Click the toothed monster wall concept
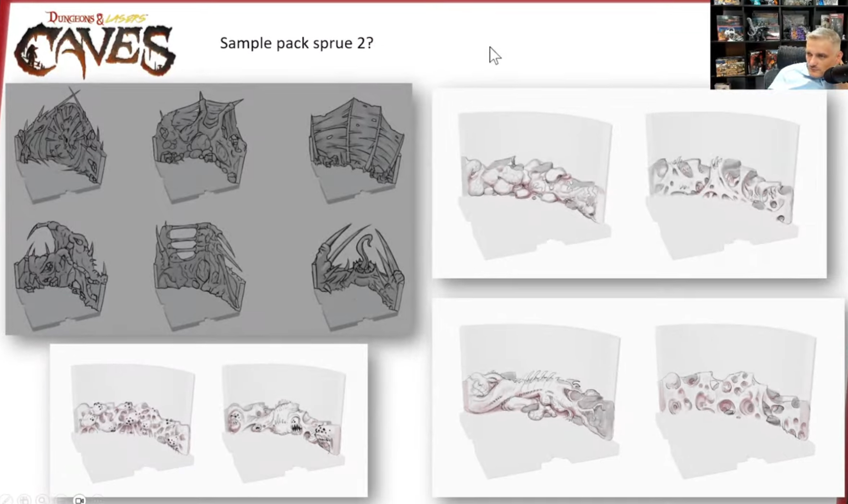848x504 pixels. pos(284,423)
